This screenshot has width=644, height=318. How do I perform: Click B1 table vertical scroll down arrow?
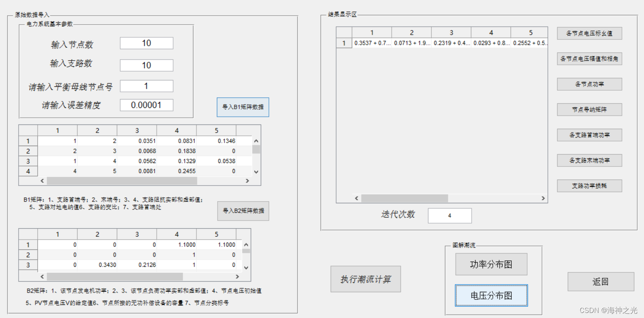point(256,172)
